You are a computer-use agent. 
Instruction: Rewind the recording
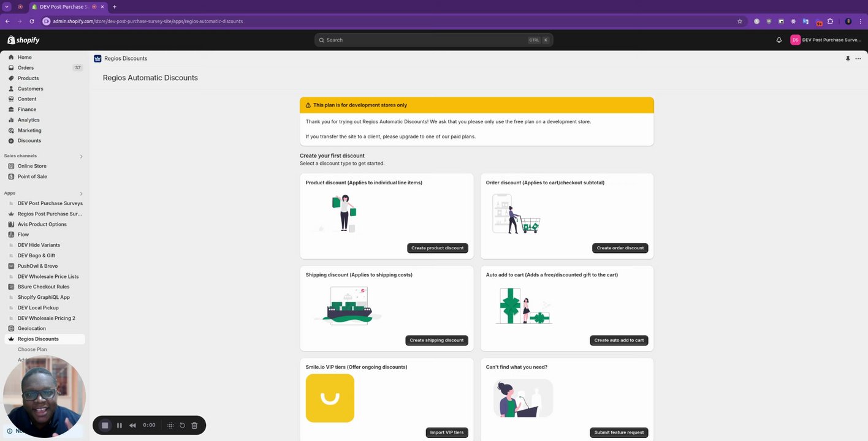(x=132, y=425)
